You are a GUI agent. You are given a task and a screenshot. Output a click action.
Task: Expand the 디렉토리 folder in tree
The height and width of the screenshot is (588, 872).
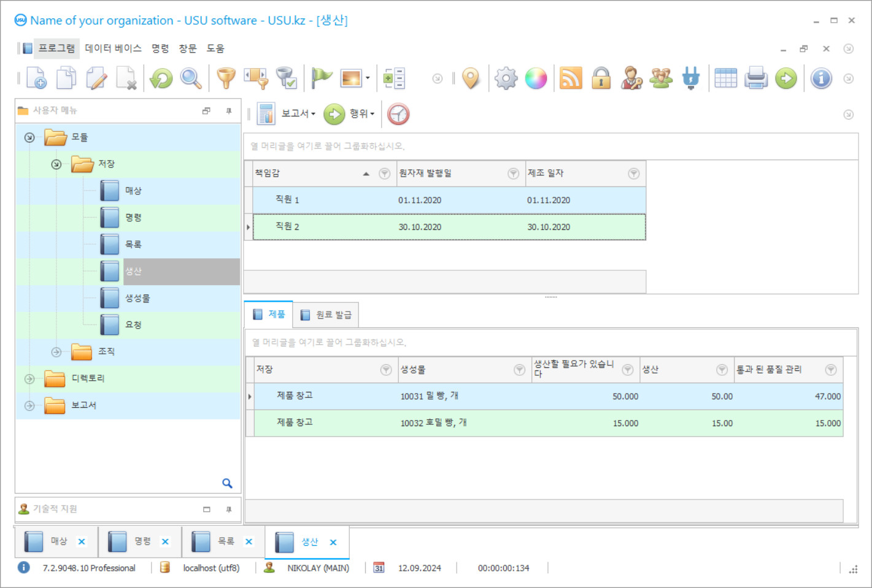[29, 379]
